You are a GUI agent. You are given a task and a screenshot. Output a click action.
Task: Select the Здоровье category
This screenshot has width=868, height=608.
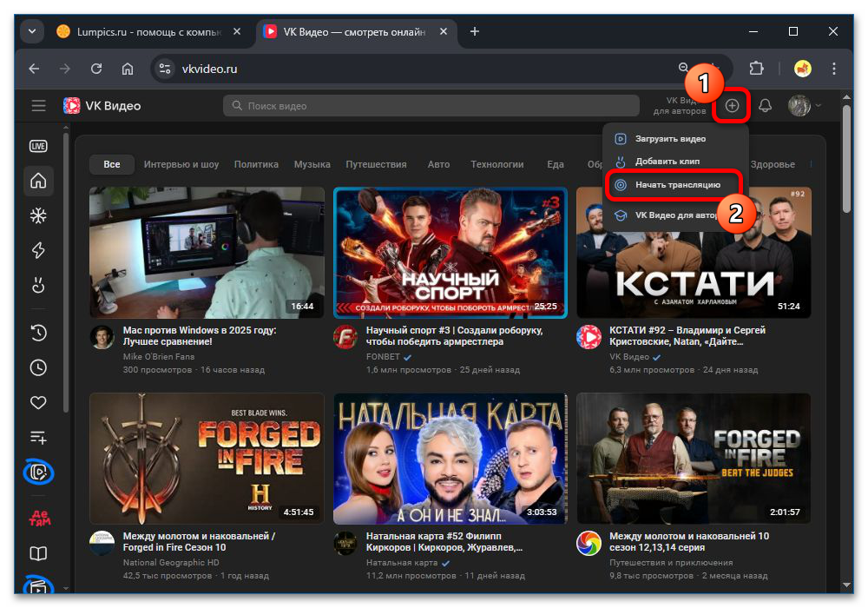coord(773,164)
